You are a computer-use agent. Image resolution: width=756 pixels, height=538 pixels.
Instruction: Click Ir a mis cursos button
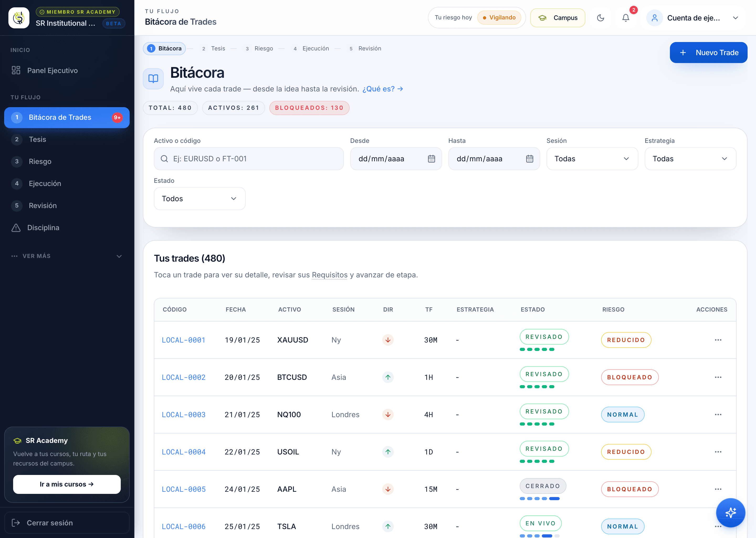67,484
